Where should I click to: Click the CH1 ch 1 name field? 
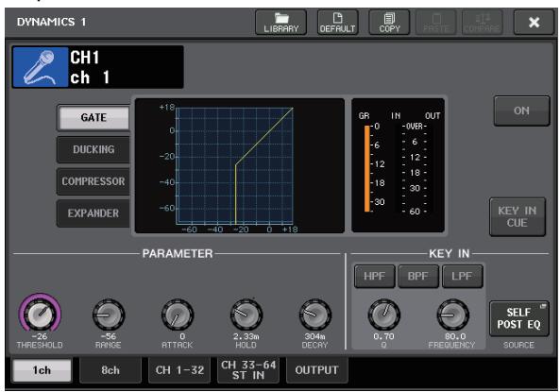(126, 67)
